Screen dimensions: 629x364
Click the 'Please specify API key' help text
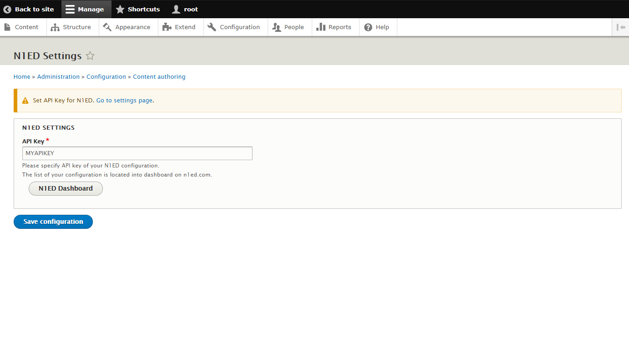coord(91,166)
